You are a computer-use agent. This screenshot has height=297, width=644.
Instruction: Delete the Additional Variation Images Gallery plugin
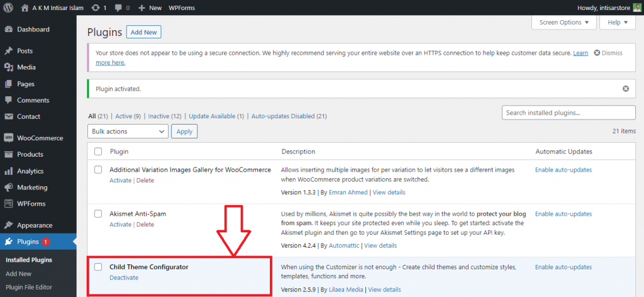145,181
